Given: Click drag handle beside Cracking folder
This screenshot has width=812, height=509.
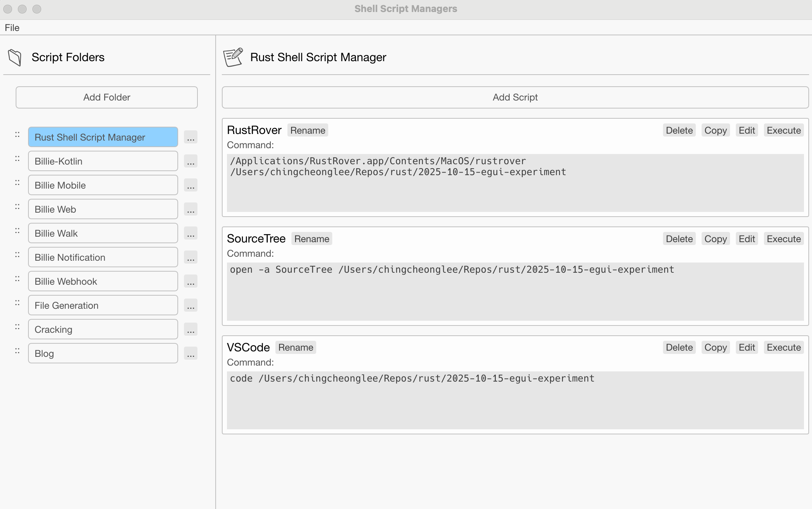Looking at the screenshot, I should [x=17, y=327].
